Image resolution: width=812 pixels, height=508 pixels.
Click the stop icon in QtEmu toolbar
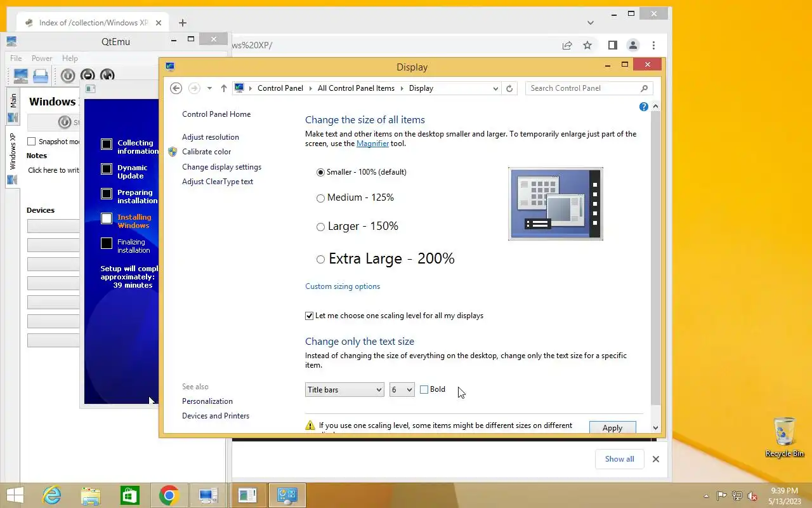(x=88, y=76)
